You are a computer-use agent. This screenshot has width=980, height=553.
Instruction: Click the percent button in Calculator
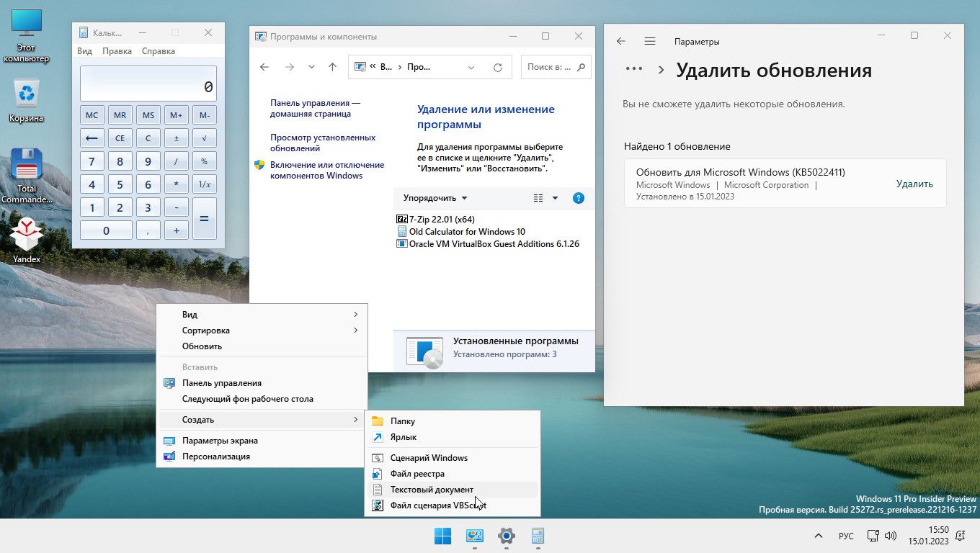pos(205,161)
